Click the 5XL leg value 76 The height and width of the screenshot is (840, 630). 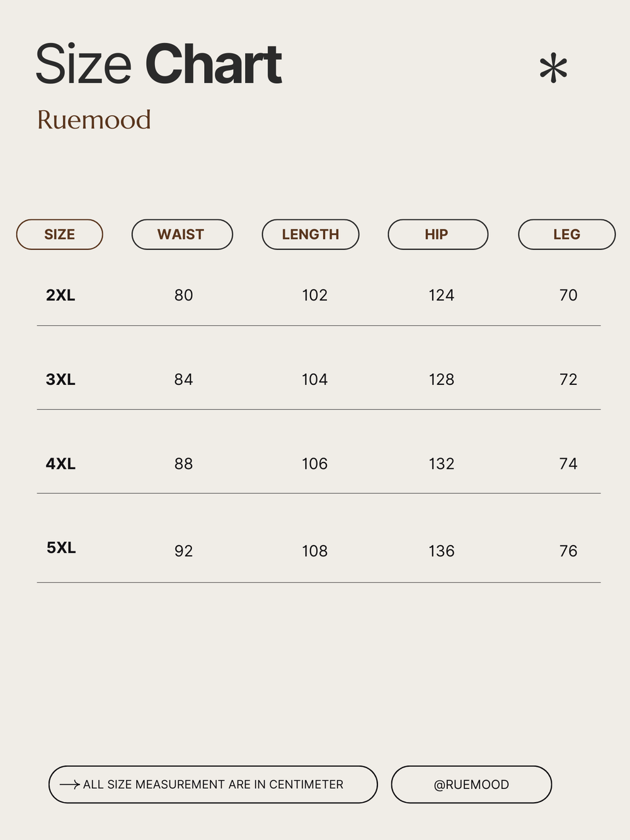(568, 551)
